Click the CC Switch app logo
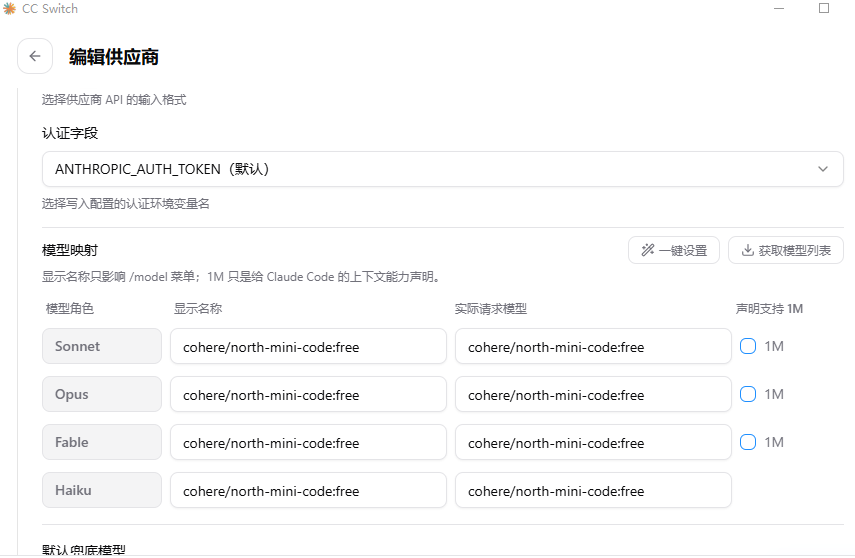 coord(9,9)
